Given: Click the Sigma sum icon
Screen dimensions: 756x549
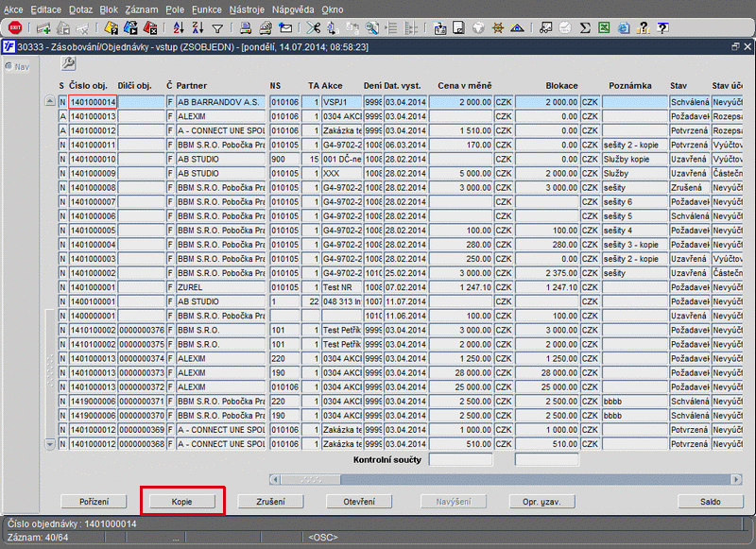Looking at the screenshot, I should [585, 28].
